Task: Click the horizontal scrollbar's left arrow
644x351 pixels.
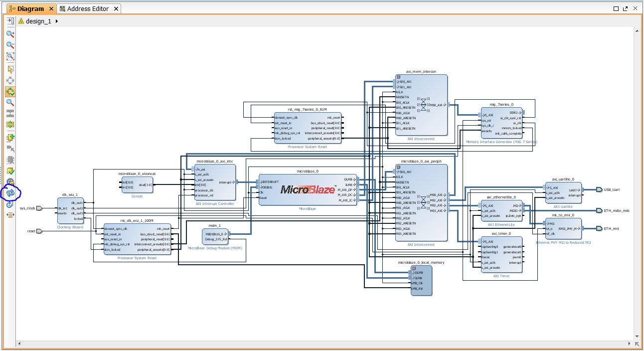Action: tap(19, 344)
